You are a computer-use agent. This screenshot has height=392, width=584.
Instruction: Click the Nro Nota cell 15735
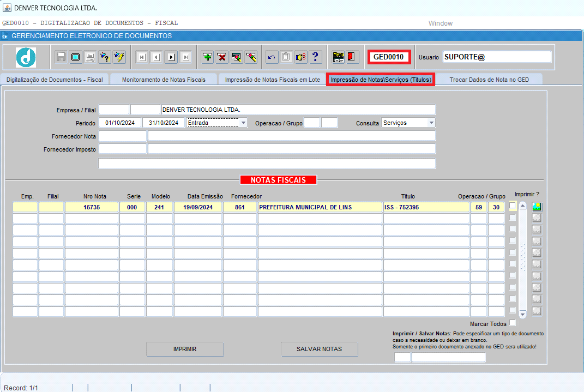[x=92, y=207]
